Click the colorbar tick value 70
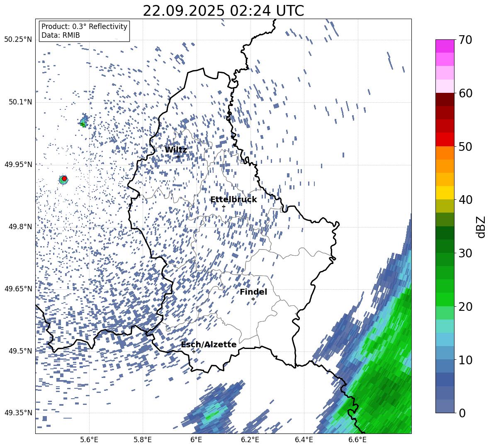Image resolution: width=491 pixels, height=448 pixels. click(x=465, y=40)
